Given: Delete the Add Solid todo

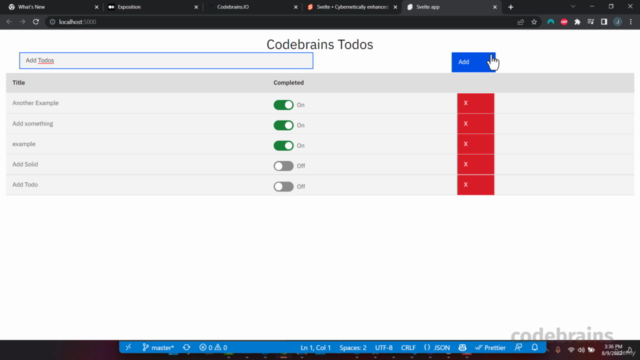Looking at the screenshot, I should [476, 164].
